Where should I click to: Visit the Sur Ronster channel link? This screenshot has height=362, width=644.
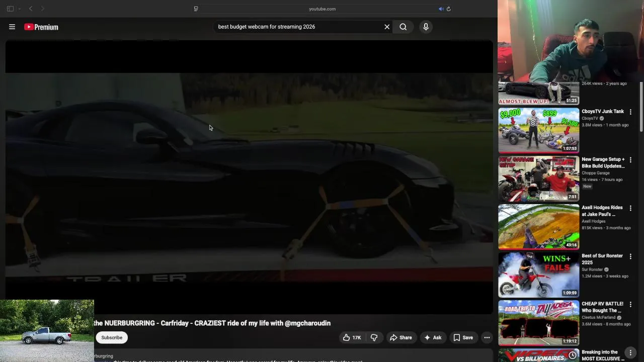coord(592,269)
